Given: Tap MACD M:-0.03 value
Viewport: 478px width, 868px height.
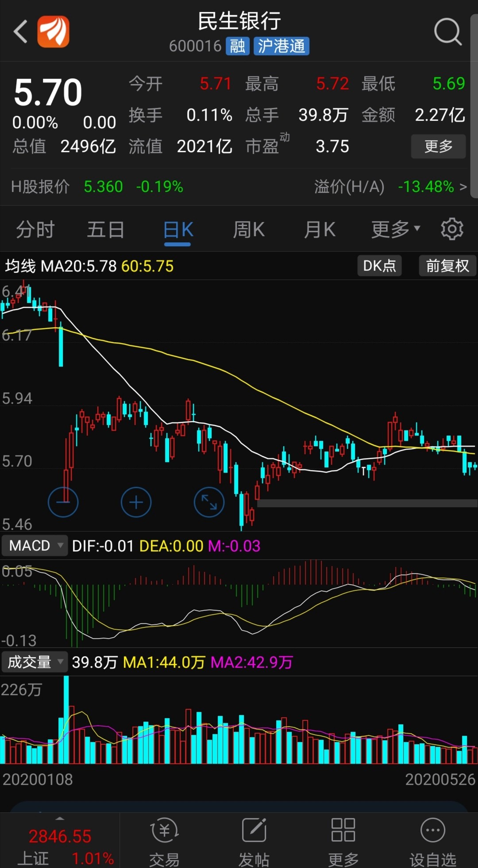Looking at the screenshot, I should (234, 546).
